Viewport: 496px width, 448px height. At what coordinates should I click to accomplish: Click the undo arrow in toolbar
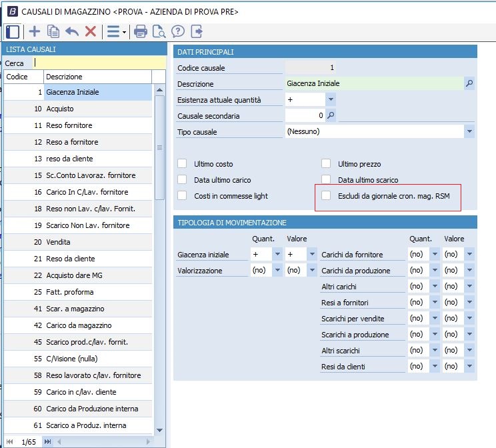click(x=72, y=31)
